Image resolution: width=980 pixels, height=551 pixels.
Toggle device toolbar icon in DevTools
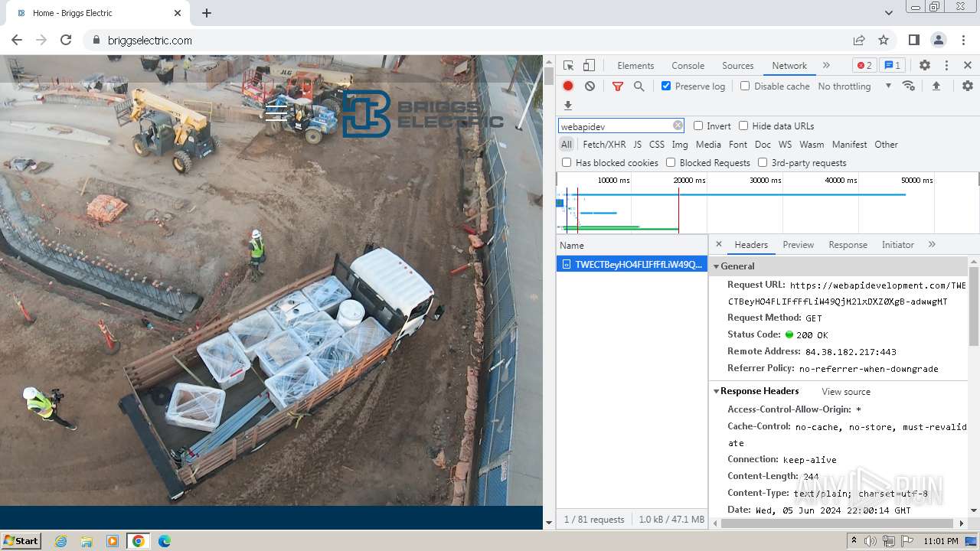click(589, 65)
